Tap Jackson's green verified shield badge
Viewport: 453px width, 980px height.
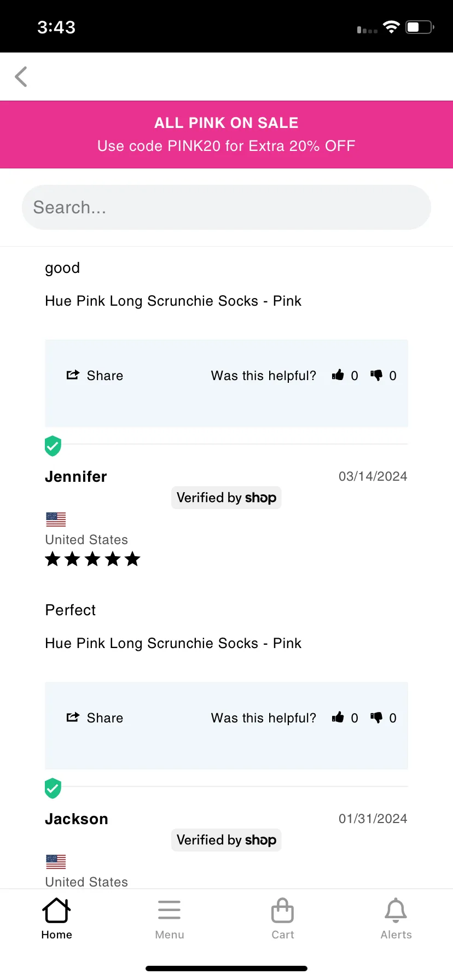53,788
